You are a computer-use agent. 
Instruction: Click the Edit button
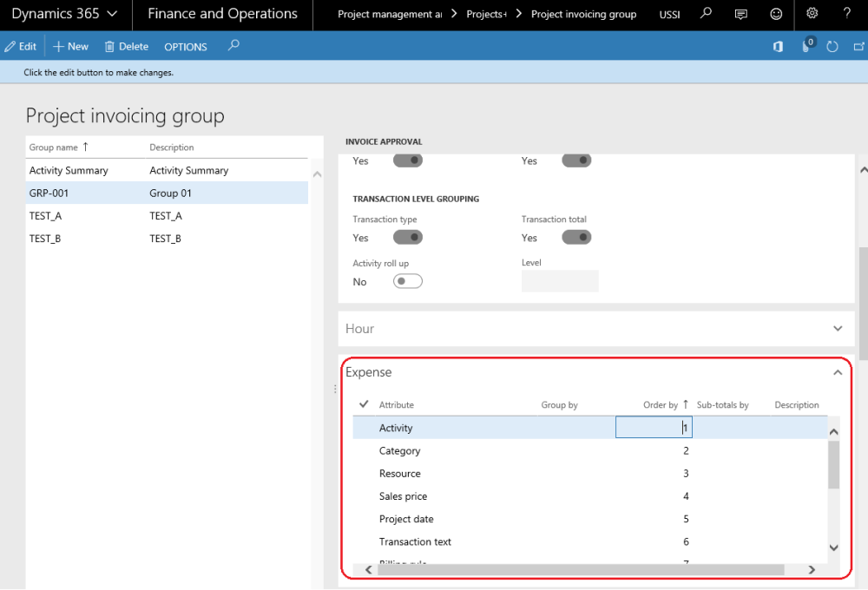coord(21,46)
